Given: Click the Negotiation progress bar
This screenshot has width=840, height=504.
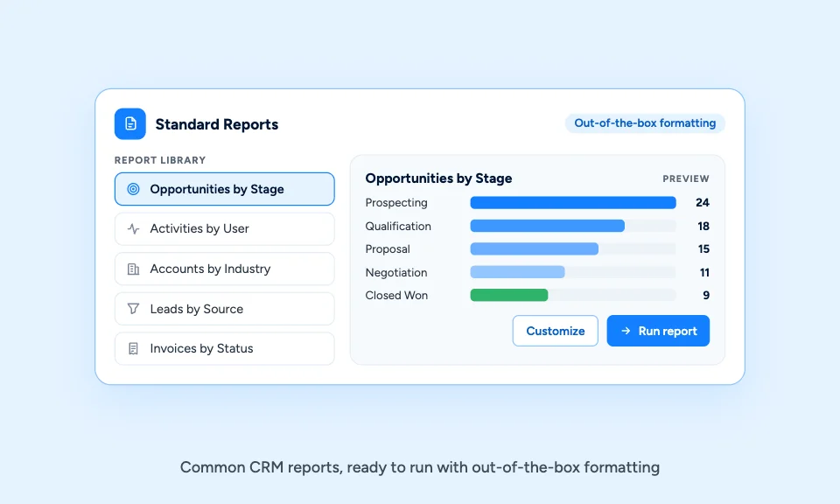Looking at the screenshot, I should pos(517,272).
